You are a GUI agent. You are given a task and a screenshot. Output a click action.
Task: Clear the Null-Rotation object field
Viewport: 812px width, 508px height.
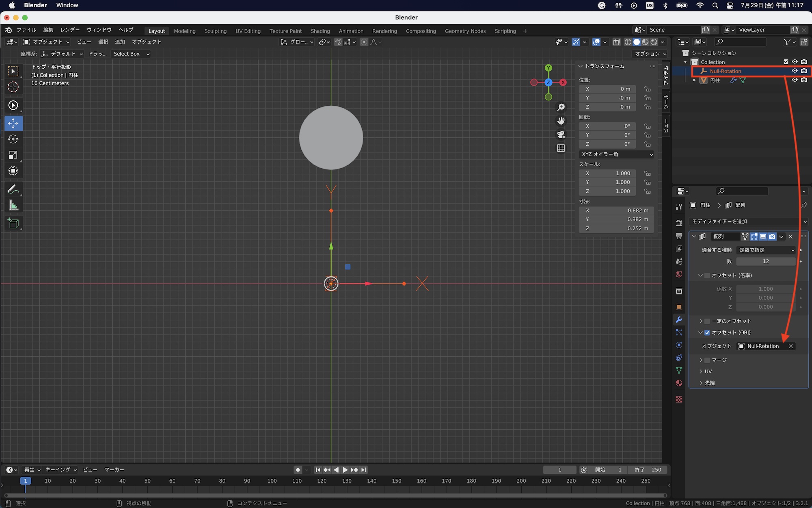790,346
